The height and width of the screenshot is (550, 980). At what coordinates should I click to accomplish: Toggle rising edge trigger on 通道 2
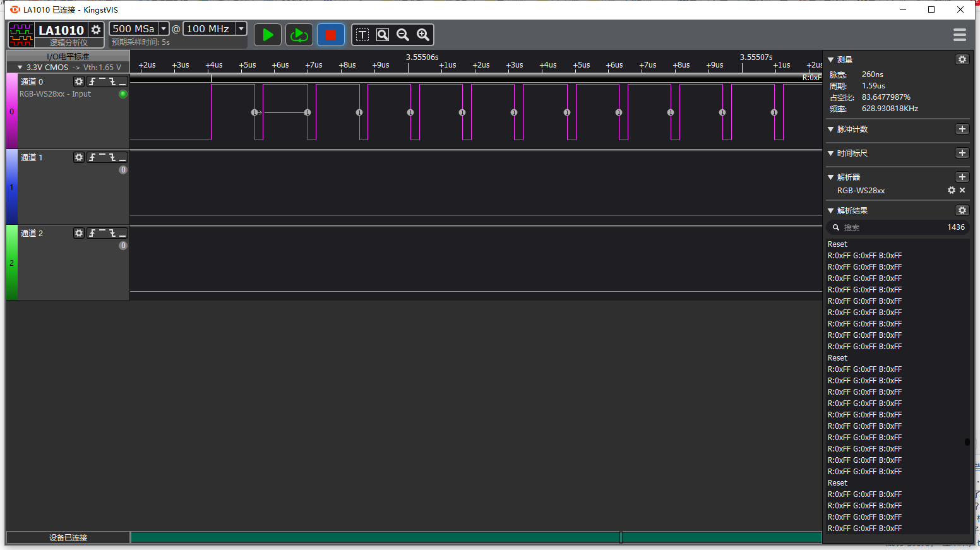(92, 233)
